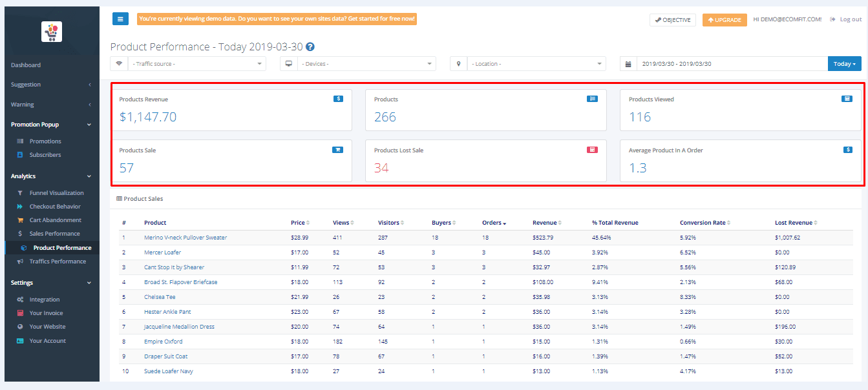Click the Products Revenue dollar icon
This screenshot has height=390, width=868.
pyautogui.click(x=338, y=99)
